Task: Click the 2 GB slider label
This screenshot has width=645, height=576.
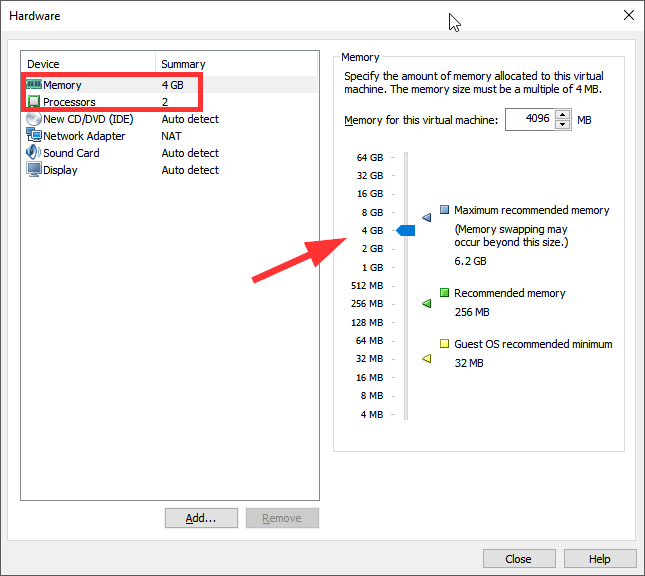Action: [x=372, y=249]
